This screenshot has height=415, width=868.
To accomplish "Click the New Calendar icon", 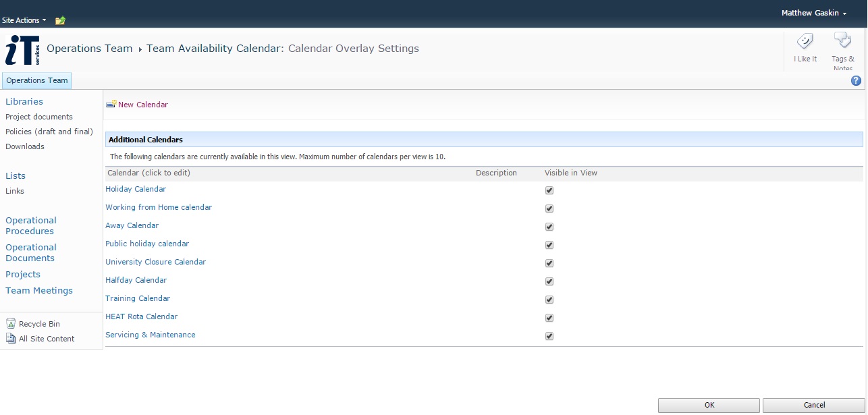I will click(111, 105).
